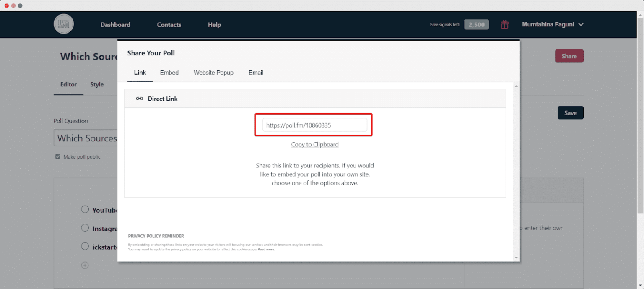Image resolution: width=644 pixels, height=289 pixels.
Task: Select the ickstarter poll option radio button
Action: click(x=85, y=246)
